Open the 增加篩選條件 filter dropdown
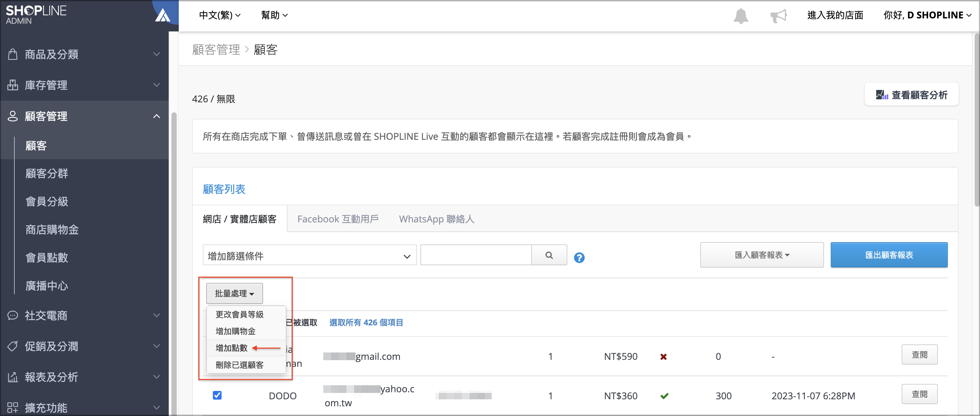 coord(310,255)
